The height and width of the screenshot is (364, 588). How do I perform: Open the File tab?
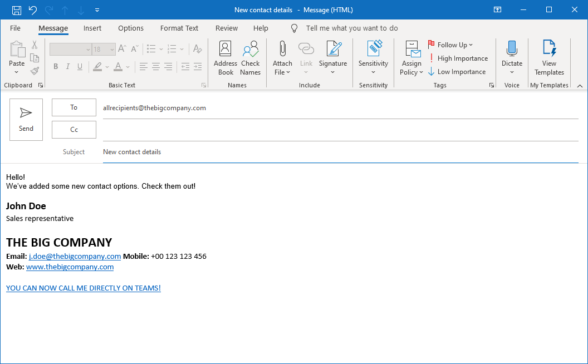[16, 28]
